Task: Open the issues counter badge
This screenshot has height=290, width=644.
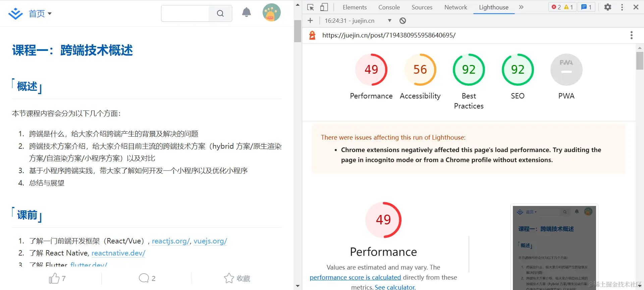Action: [x=586, y=7]
